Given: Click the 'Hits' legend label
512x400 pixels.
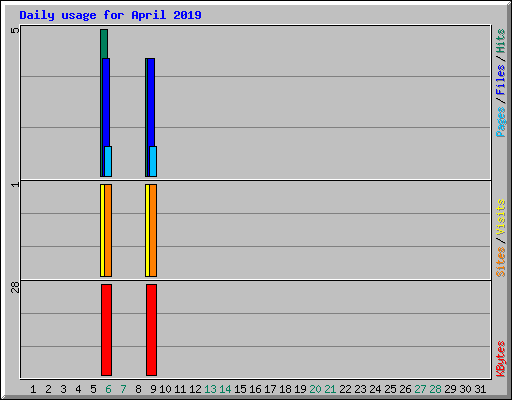Looking at the screenshot, I should tap(500, 41).
